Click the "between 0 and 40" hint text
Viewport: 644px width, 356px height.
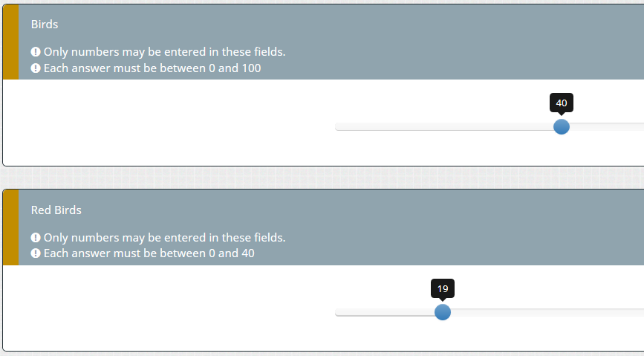coord(149,254)
